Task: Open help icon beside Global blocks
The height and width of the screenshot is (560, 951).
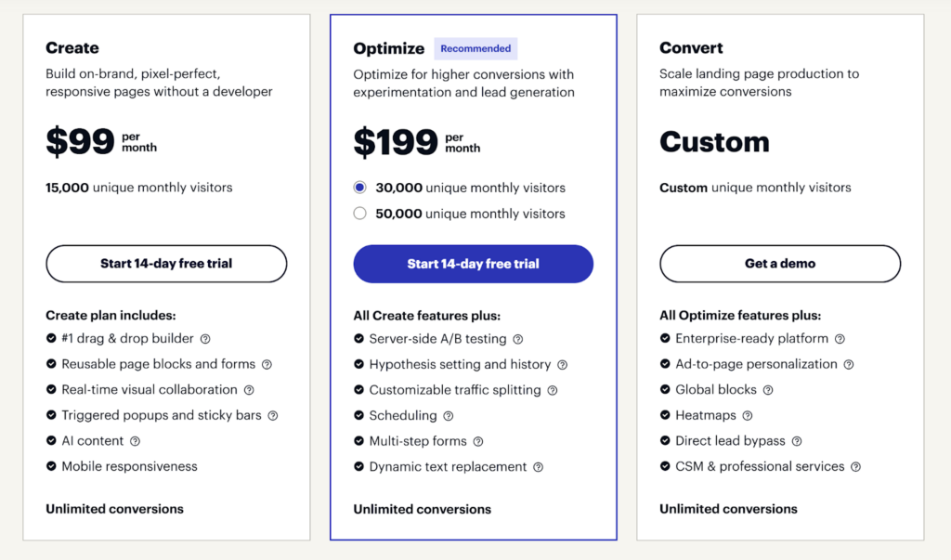Action: [x=768, y=390]
